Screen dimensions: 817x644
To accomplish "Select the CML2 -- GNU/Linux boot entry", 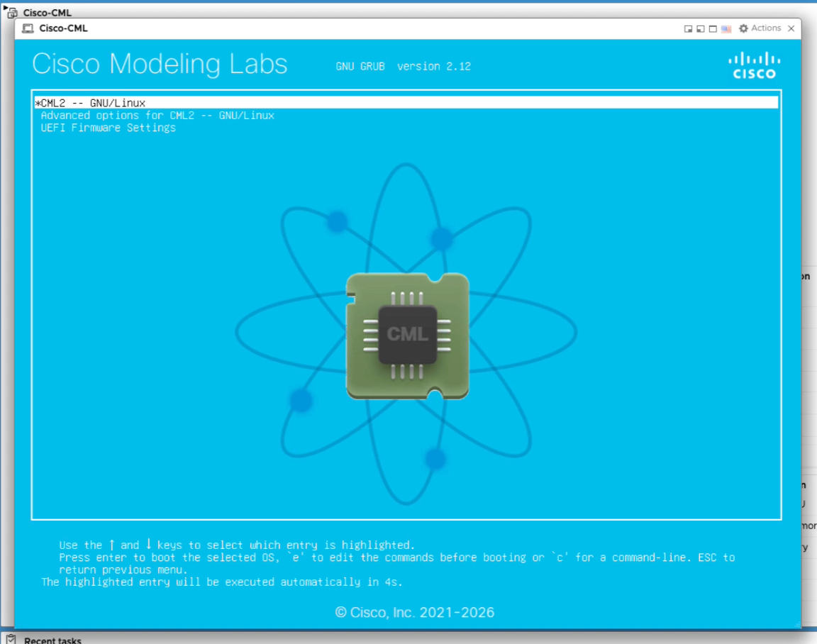I will coord(406,103).
